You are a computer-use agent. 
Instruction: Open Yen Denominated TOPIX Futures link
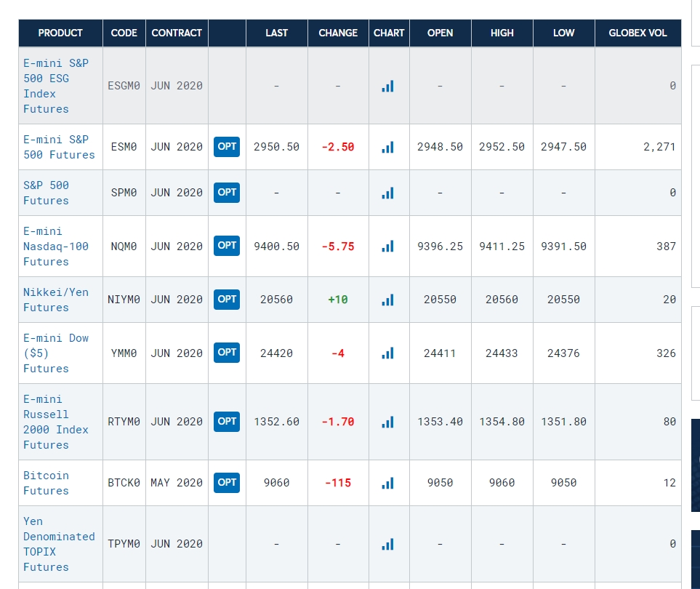[59, 544]
